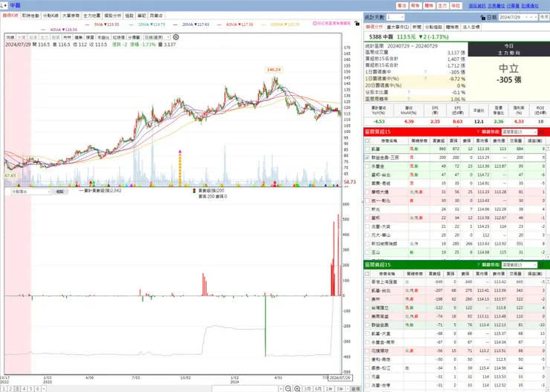
Task: Open help question mark in red 區間買超15 header
Action: pos(478,131)
